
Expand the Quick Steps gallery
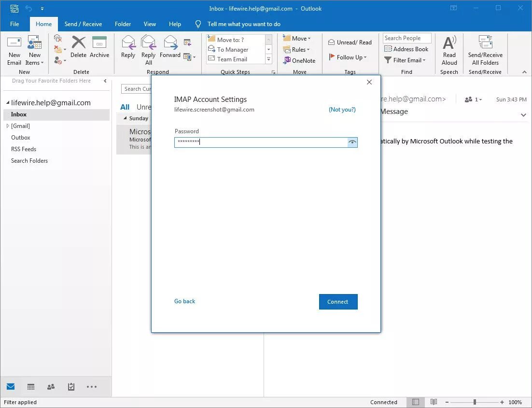[268, 59]
